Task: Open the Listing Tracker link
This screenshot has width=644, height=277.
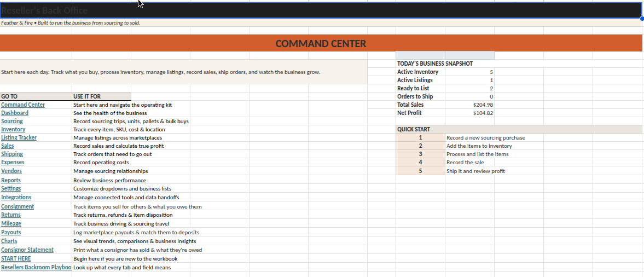Action: click(x=19, y=137)
